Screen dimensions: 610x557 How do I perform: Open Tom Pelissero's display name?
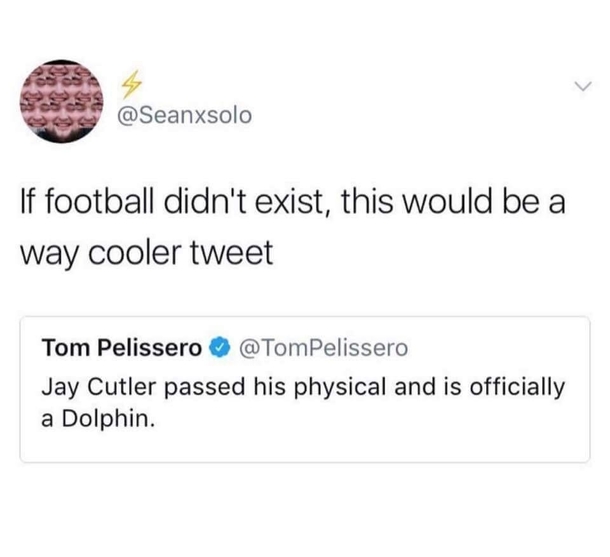tap(122, 347)
